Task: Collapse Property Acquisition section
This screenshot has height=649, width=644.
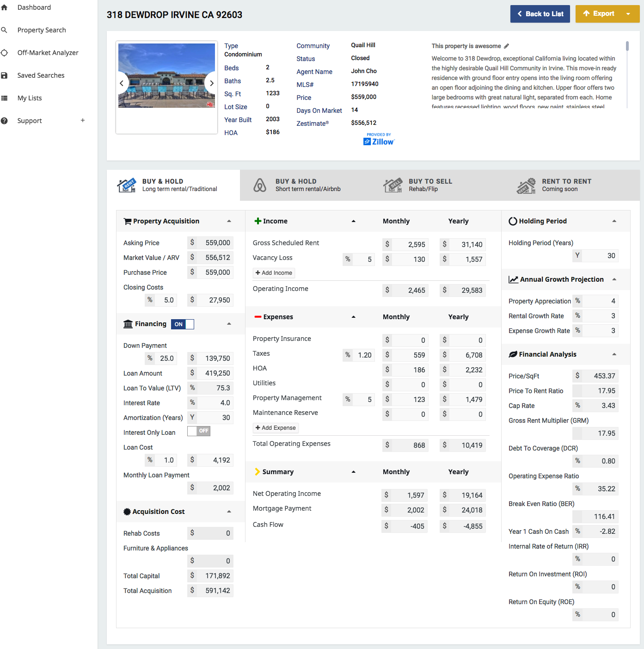Action: (x=229, y=221)
